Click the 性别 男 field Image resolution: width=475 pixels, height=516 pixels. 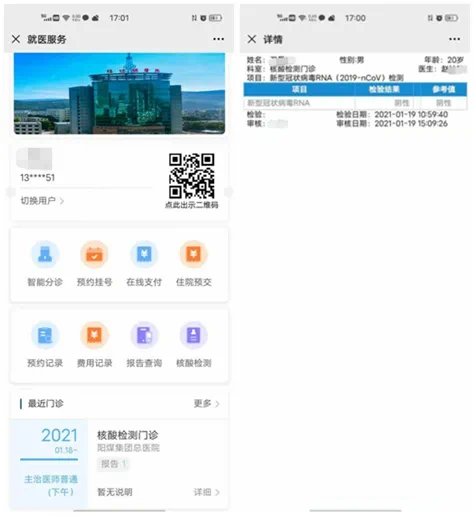click(x=351, y=60)
